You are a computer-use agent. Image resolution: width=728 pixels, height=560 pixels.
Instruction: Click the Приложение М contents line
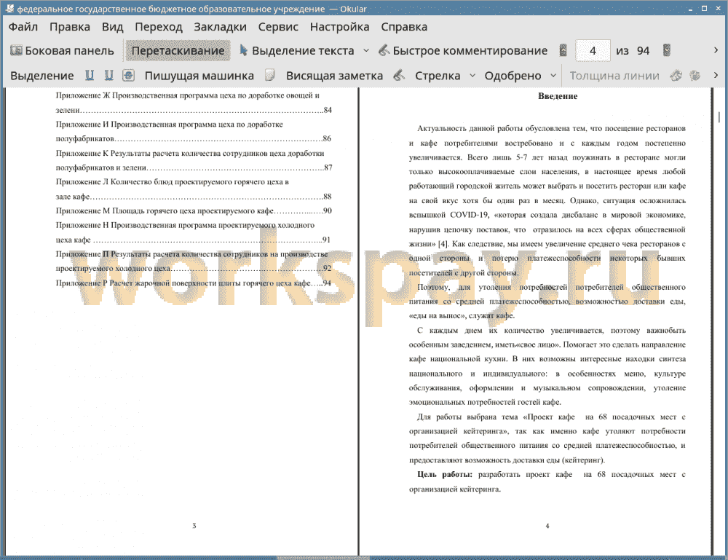[194, 210]
